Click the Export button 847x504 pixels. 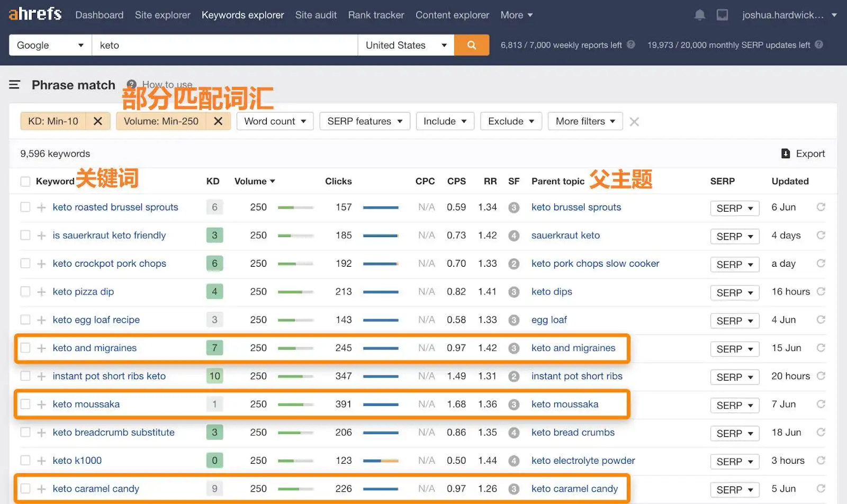tap(803, 154)
